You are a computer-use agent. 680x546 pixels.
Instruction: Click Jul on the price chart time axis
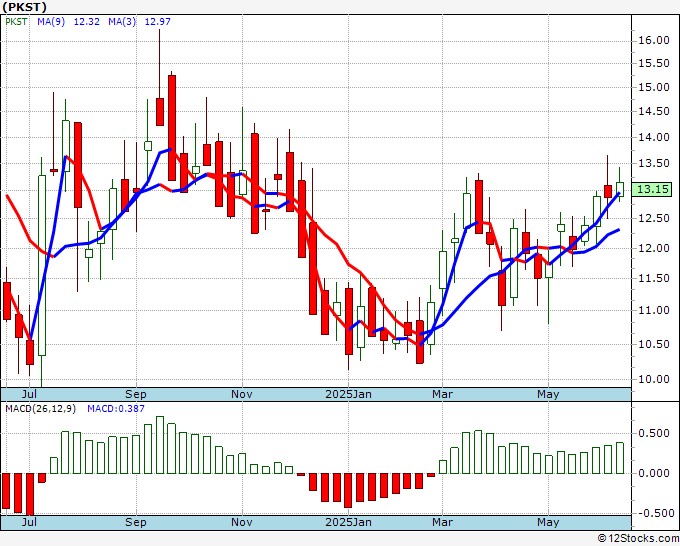[29, 394]
